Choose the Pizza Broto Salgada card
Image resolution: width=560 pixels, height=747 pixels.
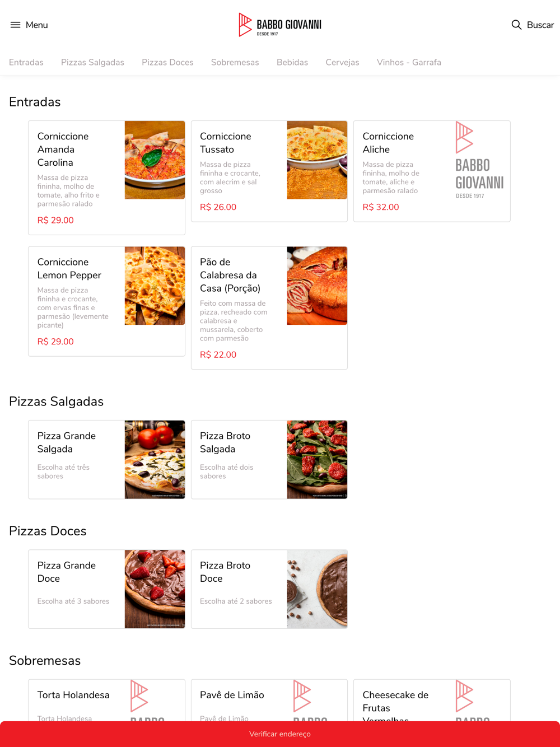(269, 460)
